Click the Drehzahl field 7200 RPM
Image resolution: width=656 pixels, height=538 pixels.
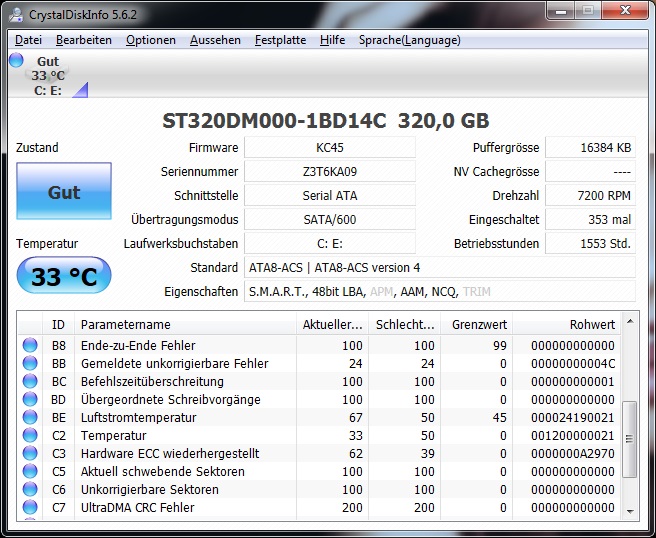[x=591, y=195]
